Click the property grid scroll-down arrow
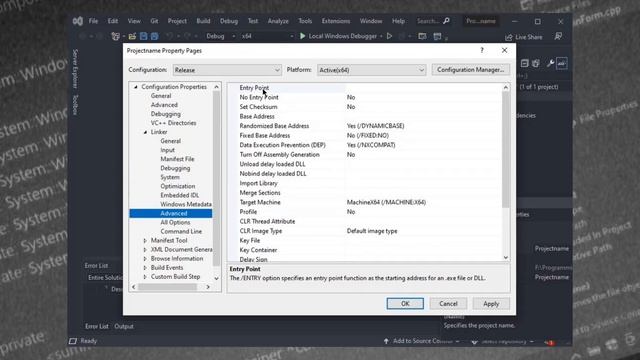The height and width of the screenshot is (360, 640). pos(506,258)
